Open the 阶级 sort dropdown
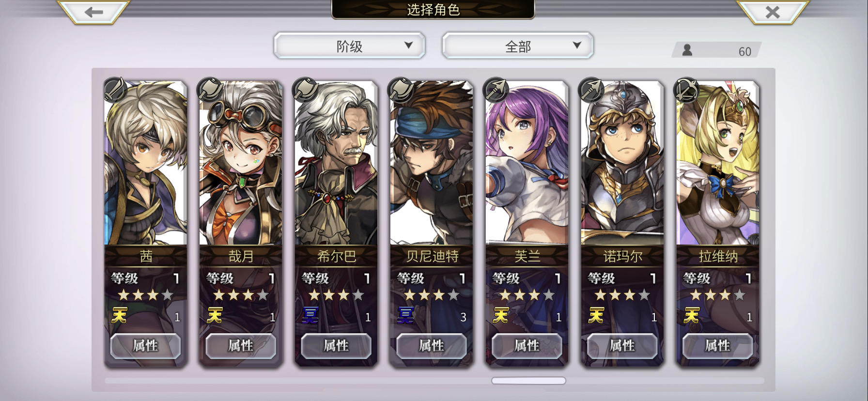868x401 pixels. (x=349, y=46)
